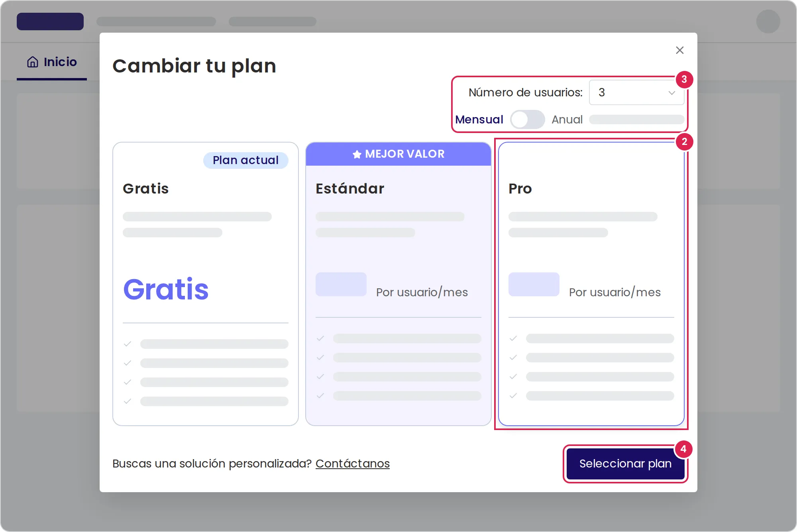Click the home icon beside Inicio
Image resolution: width=797 pixels, height=532 pixels.
(33, 62)
